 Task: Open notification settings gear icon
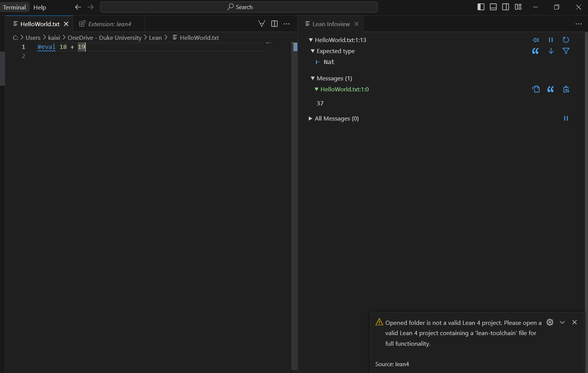click(x=550, y=322)
